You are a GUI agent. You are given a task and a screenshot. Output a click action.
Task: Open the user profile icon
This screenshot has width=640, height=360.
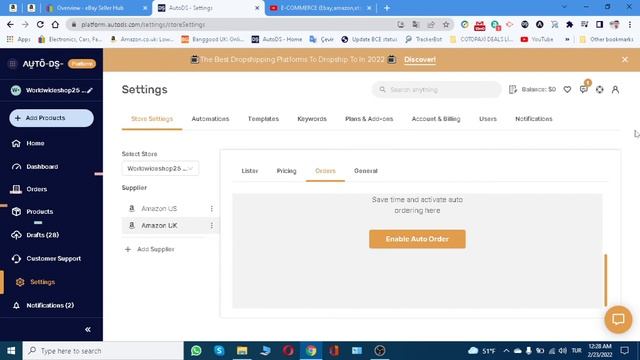click(615, 89)
